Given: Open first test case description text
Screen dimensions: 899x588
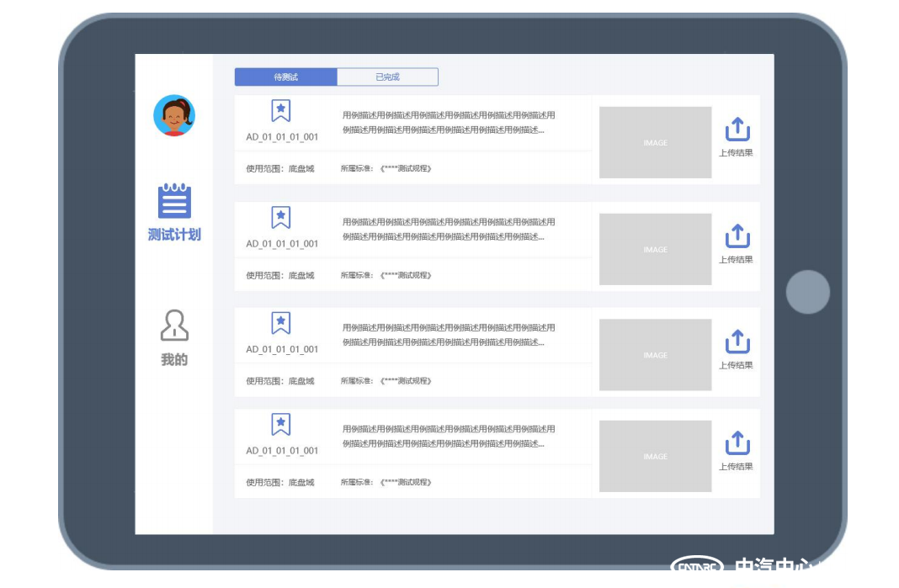Looking at the screenshot, I should [x=448, y=123].
